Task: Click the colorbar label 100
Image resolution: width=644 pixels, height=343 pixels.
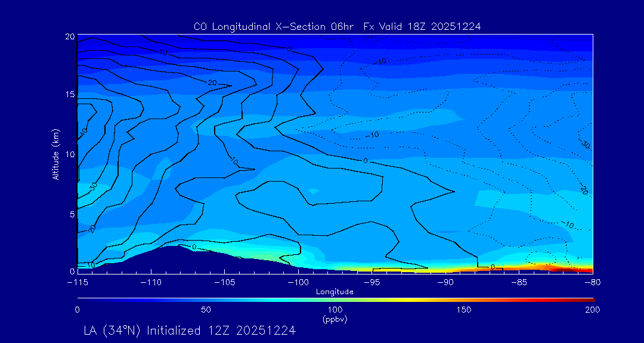Action: click(x=335, y=310)
